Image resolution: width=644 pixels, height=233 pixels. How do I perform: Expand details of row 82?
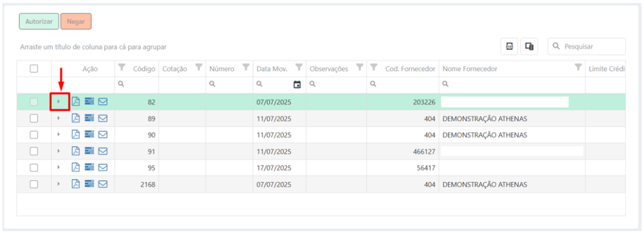tap(58, 101)
